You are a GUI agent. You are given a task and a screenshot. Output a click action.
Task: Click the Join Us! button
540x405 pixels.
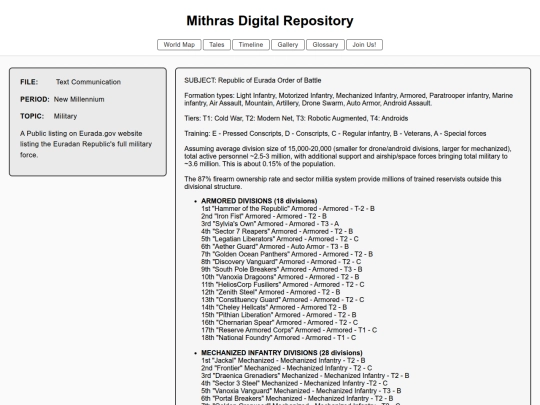pos(364,45)
